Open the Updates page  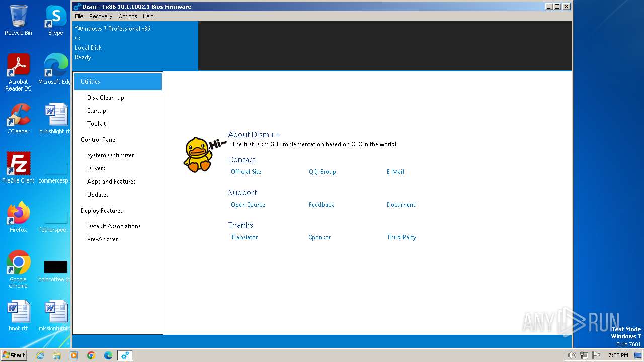(x=98, y=195)
